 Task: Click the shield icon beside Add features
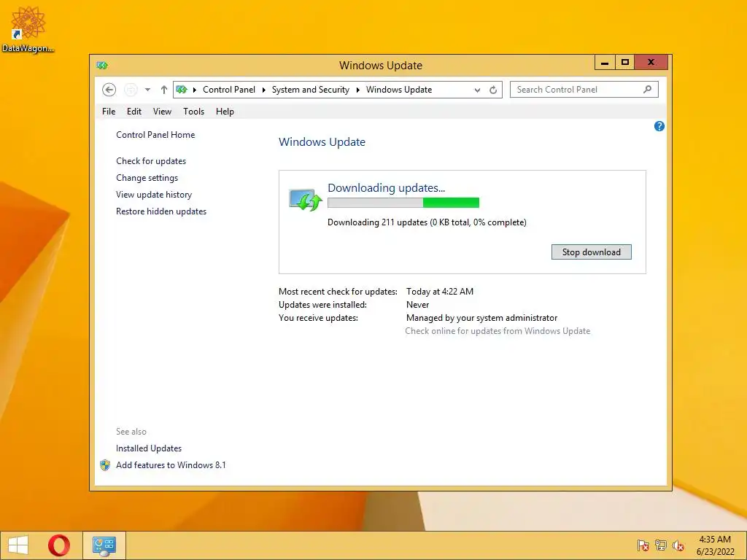[105, 465]
